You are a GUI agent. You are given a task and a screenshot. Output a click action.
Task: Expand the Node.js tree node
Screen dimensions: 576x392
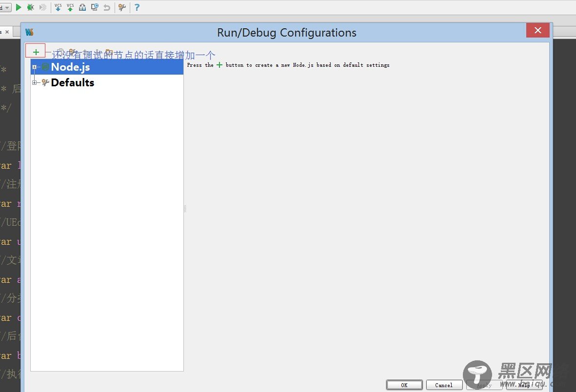click(34, 67)
